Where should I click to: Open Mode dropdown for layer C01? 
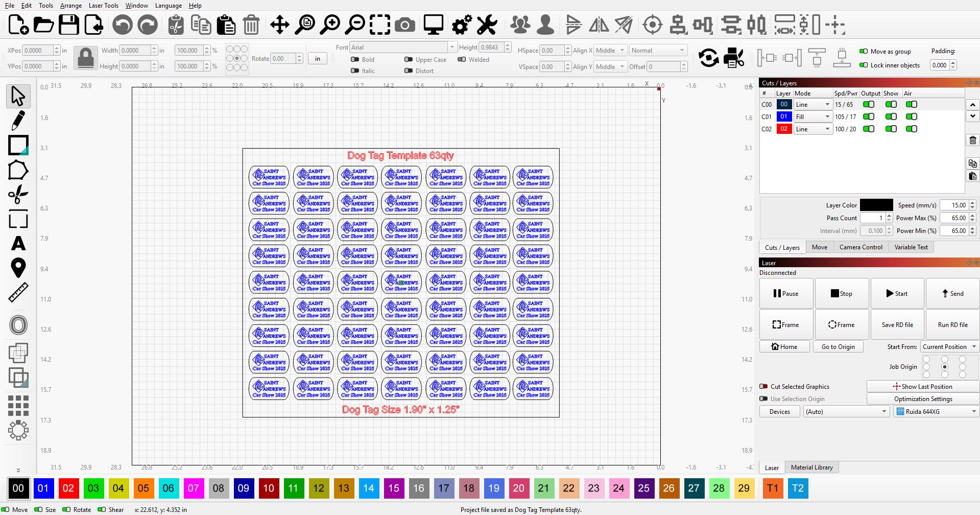tap(812, 116)
